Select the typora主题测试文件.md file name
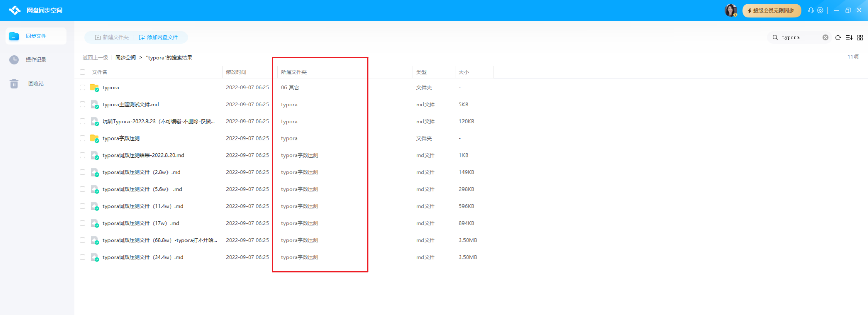This screenshot has width=868, height=315. click(x=131, y=104)
